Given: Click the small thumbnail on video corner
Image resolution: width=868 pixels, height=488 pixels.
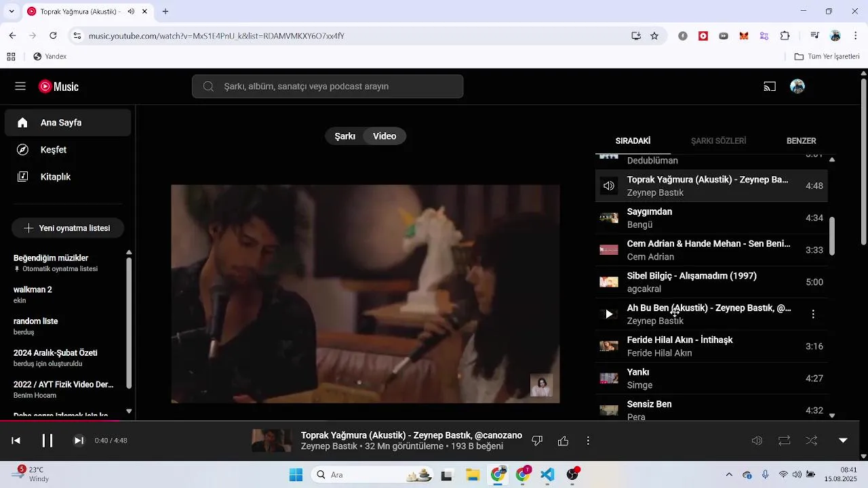Looking at the screenshot, I should (541, 385).
